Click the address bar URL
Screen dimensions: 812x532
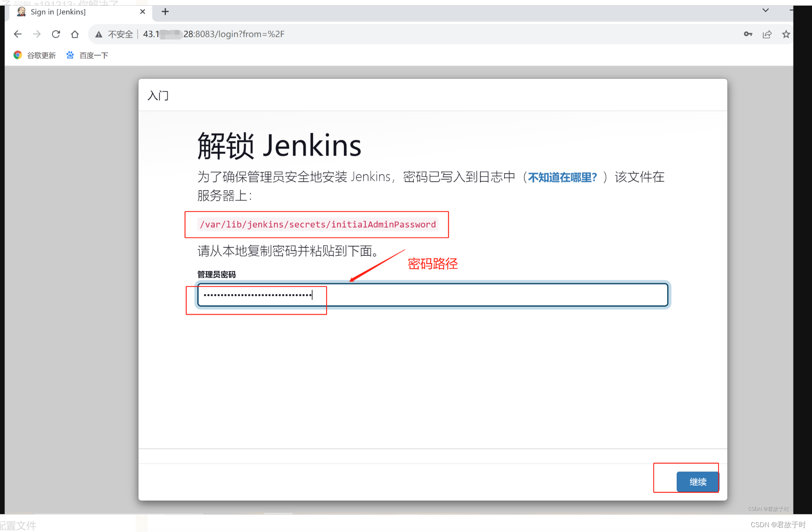214,34
